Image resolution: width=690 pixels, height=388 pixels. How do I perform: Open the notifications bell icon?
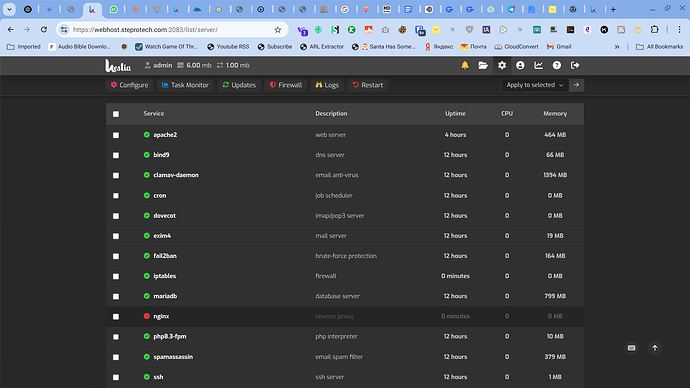[465, 66]
